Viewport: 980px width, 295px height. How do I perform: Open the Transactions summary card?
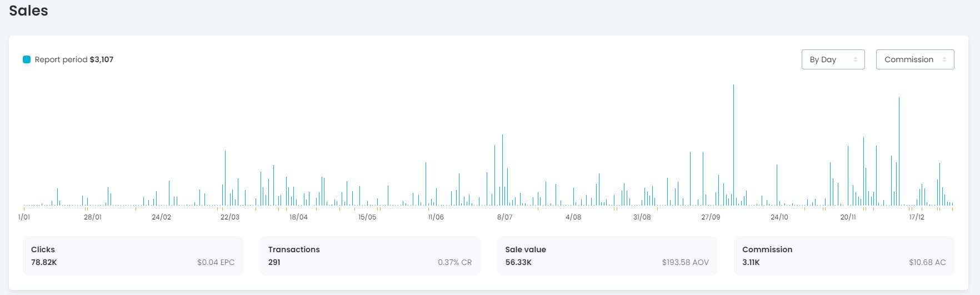coord(370,256)
